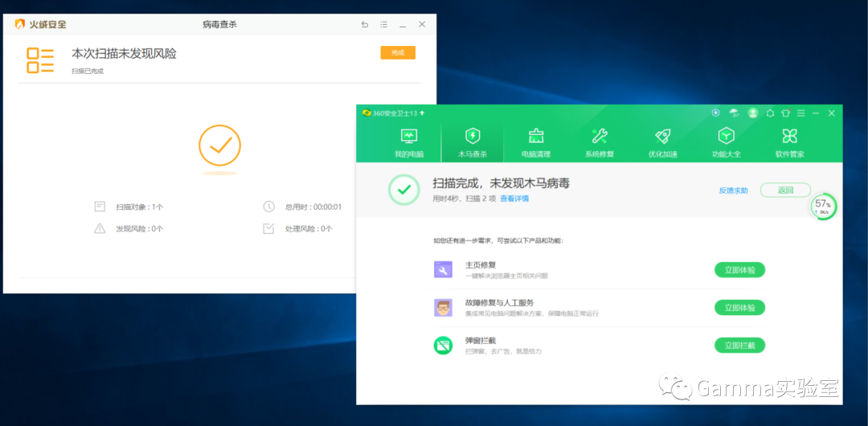Close the 360安全卫士 window
868x426 pixels.
[832, 113]
